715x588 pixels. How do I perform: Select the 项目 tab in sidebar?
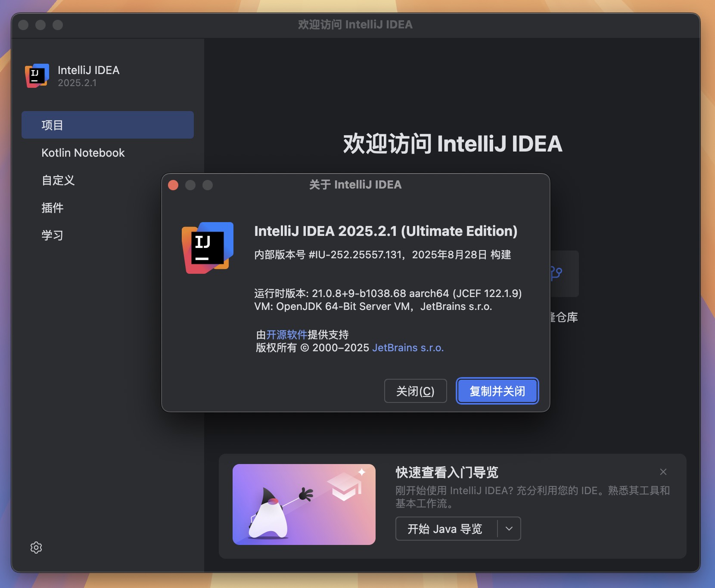108,125
